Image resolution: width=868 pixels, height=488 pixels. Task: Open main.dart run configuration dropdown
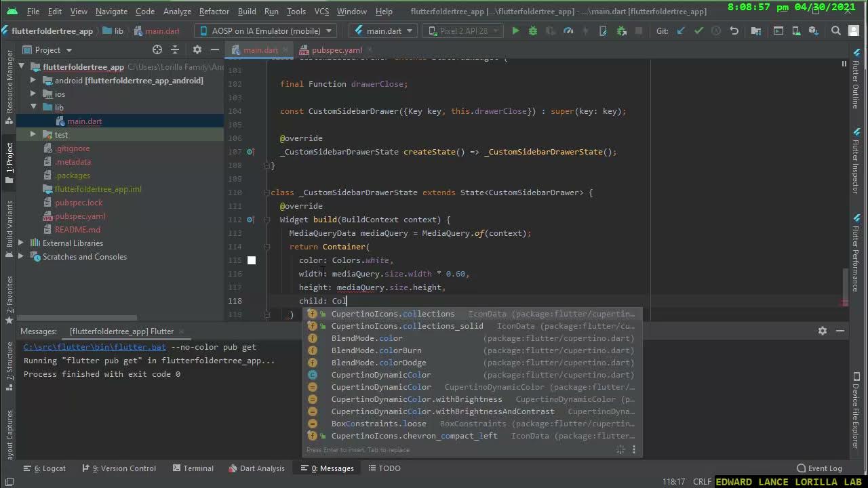coord(382,31)
